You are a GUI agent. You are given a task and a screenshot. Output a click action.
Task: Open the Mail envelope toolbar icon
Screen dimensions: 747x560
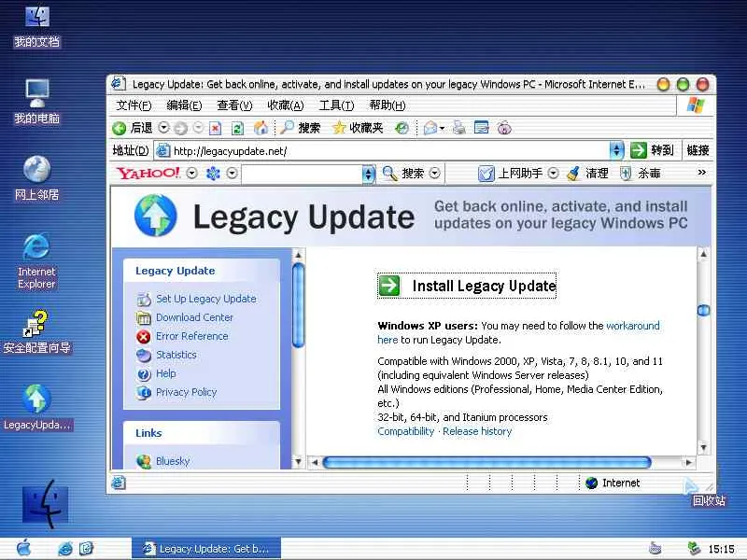click(430, 128)
